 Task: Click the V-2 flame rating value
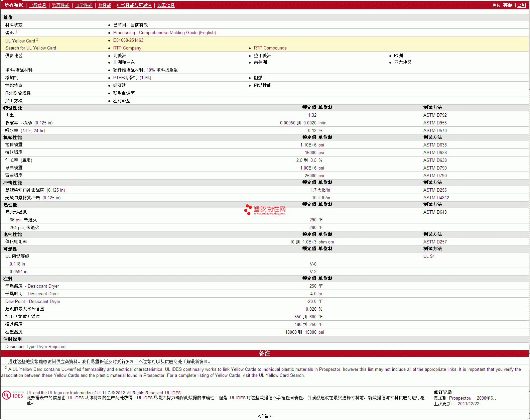313,272
